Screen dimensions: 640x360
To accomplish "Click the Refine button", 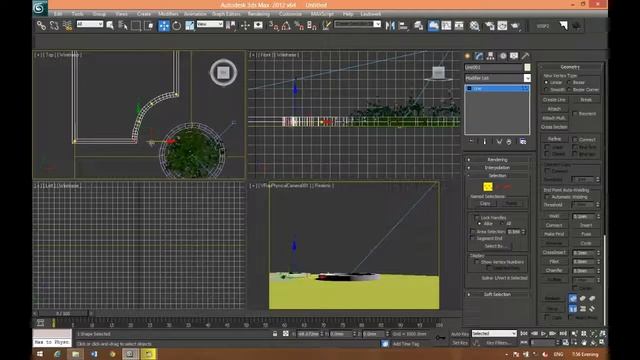I will point(554,139).
